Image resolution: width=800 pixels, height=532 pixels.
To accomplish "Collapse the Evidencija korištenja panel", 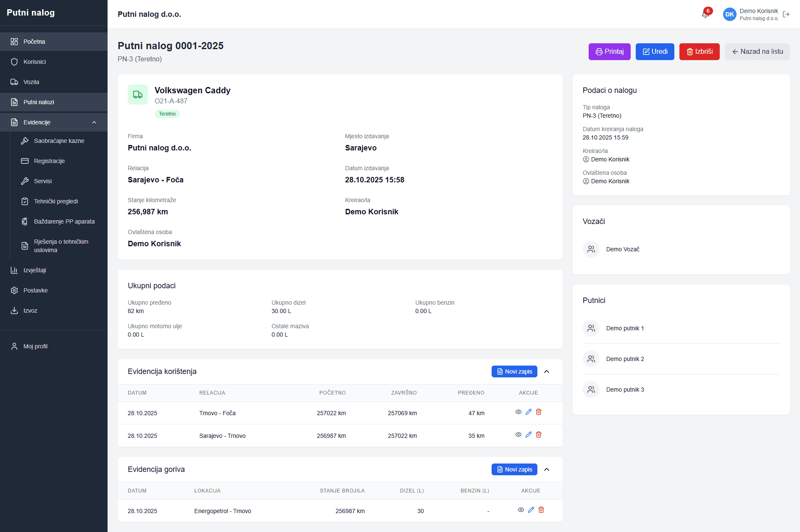I will (547, 371).
